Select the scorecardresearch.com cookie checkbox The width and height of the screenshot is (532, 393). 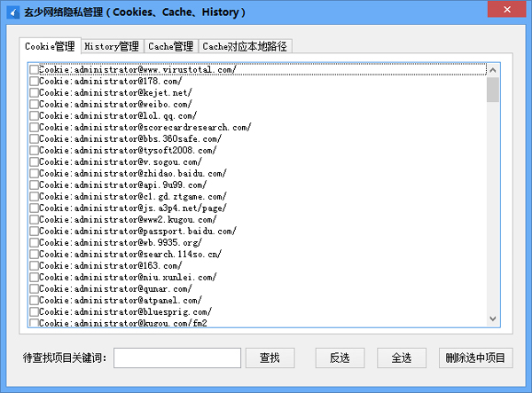(34, 127)
